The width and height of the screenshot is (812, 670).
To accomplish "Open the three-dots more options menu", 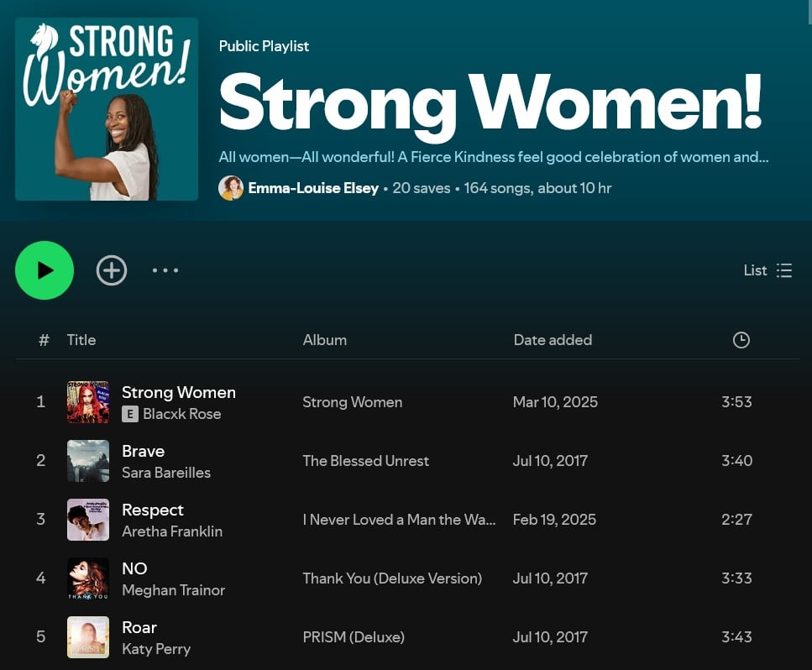I will (165, 270).
